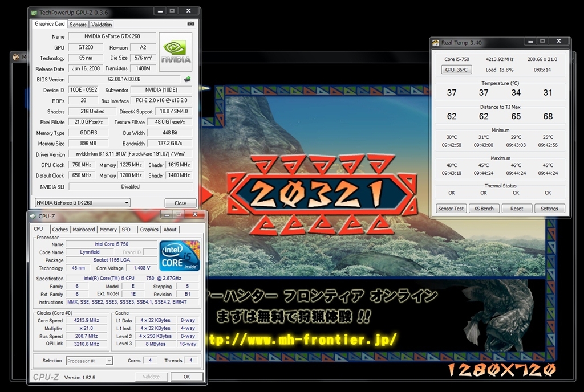584x392 pixels.
Task: Minimize the CPU-Z window
Action: click(x=167, y=215)
